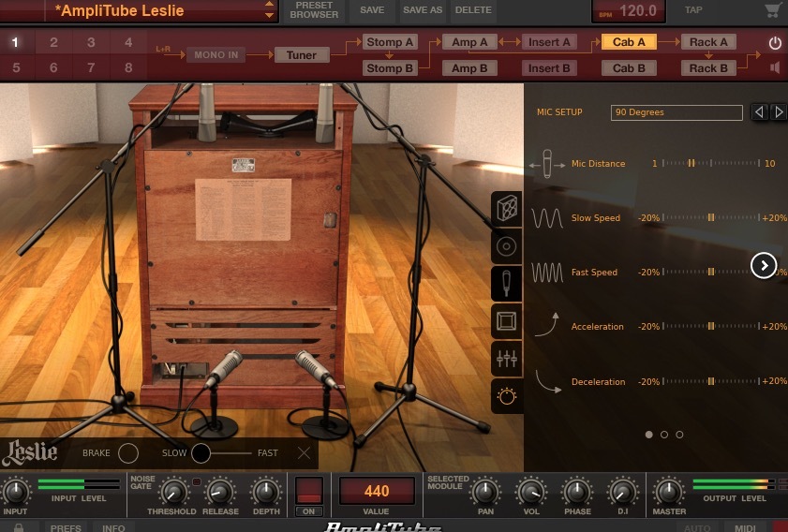
Task: Open the mixer faders icon
Action: click(507, 359)
